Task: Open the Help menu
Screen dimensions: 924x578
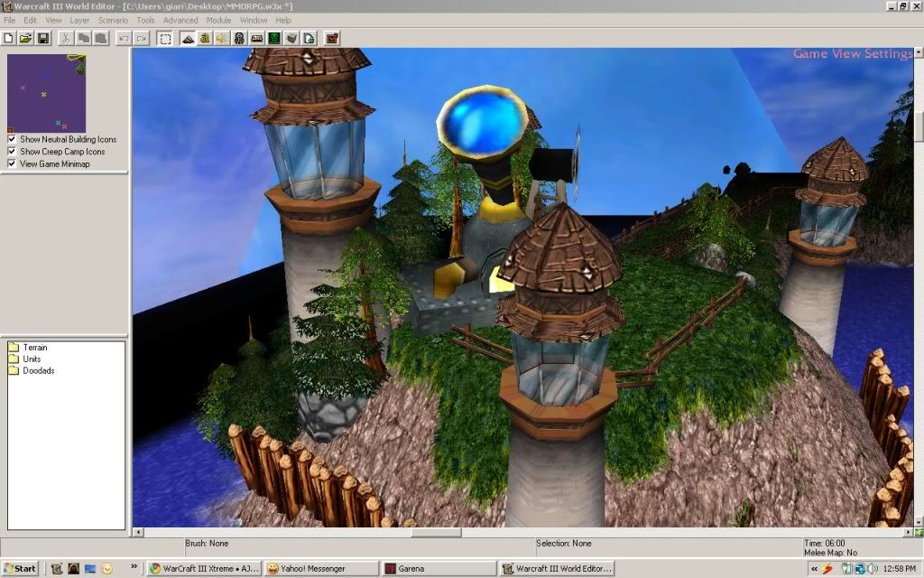Action: [283, 20]
